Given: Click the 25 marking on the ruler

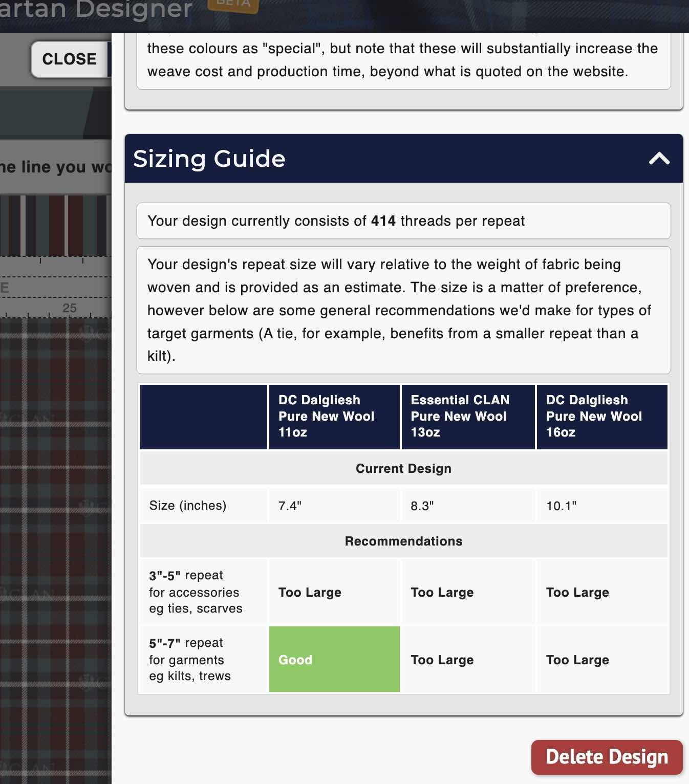Looking at the screenshot, I should [x=70, y=308].
